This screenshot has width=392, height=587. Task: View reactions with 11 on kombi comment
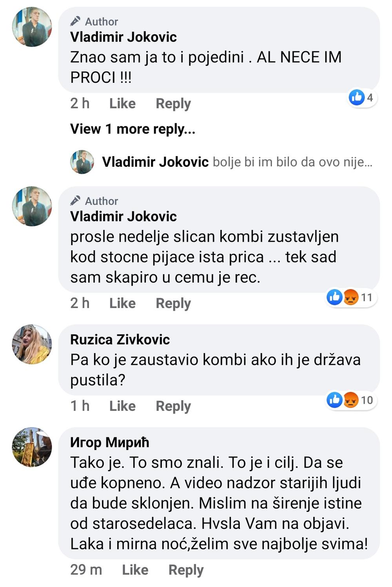[352, 297]
